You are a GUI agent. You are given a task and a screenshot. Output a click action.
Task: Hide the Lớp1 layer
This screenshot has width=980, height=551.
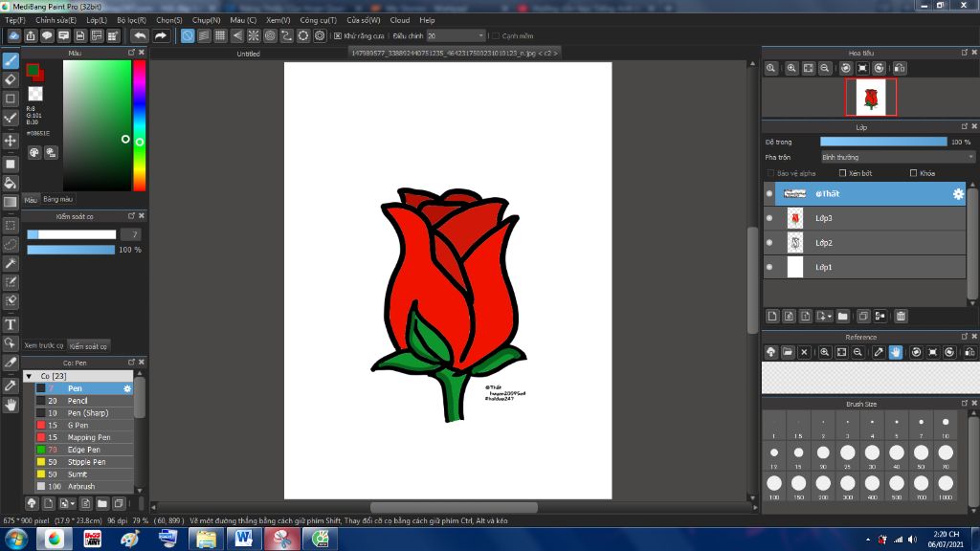[x=769, y=267]
